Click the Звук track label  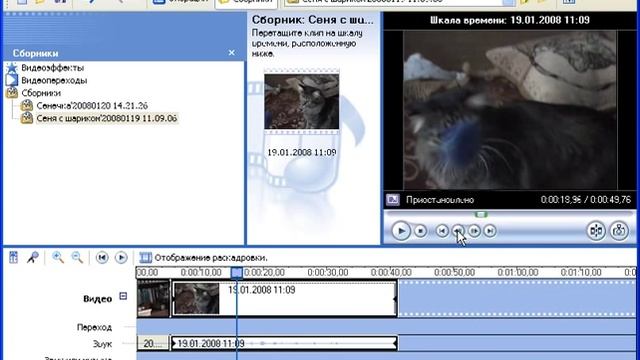(x=102, y=344)
